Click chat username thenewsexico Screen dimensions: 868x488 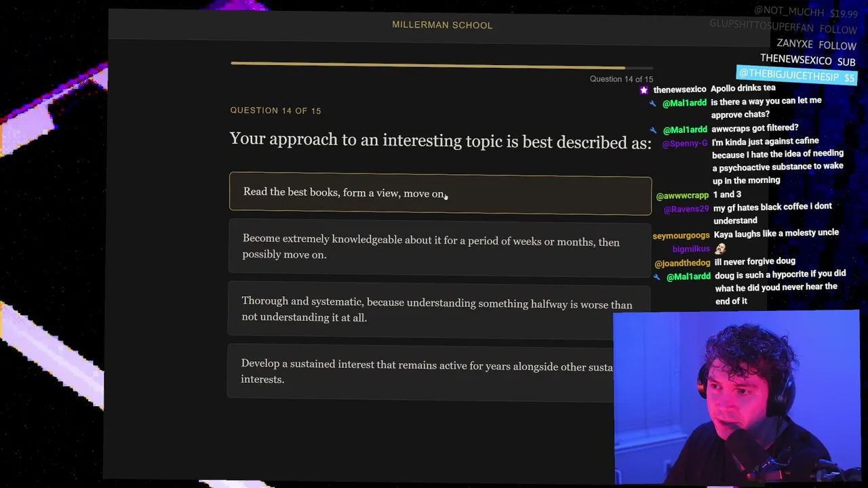(679, 89)
